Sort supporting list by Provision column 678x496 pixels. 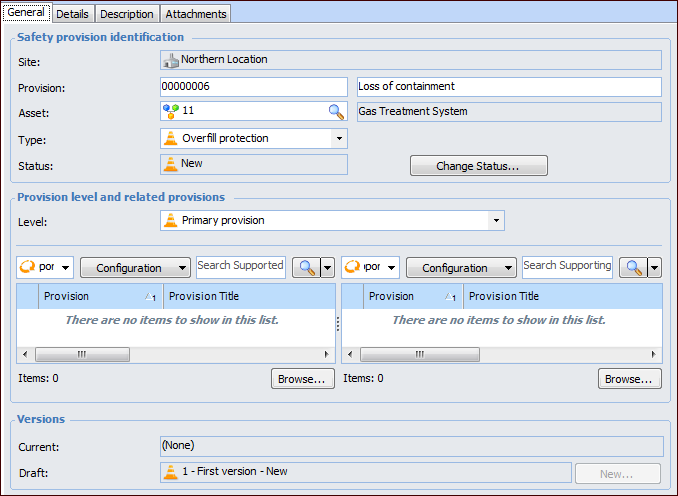pos(413,296)
